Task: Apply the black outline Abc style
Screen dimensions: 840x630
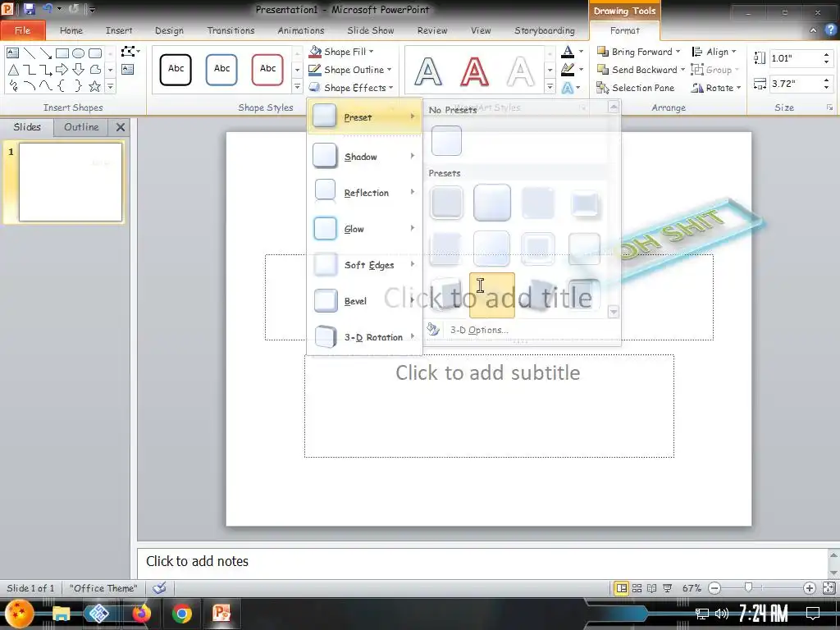Action: (x=176, y=70)
